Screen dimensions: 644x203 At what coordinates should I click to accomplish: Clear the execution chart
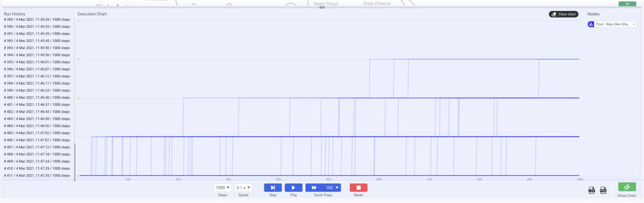[563, 14]
